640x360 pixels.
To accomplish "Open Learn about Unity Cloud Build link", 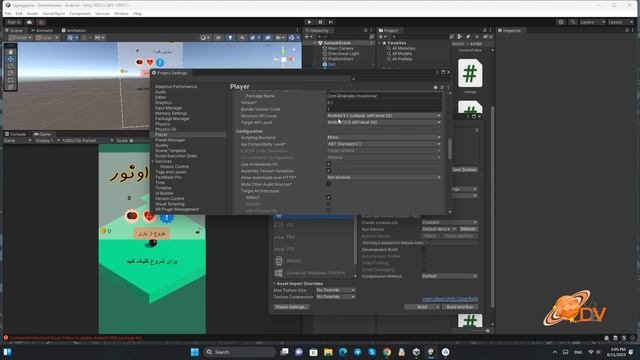I will 450,299.
